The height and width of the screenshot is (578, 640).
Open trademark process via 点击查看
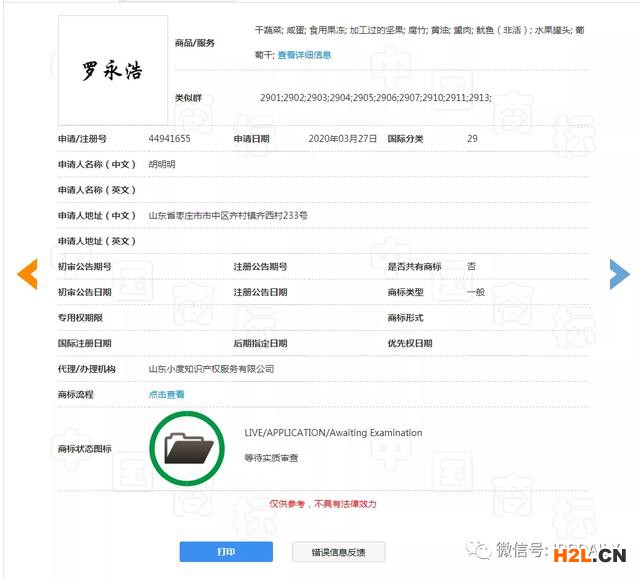click(x=166, y=395)
